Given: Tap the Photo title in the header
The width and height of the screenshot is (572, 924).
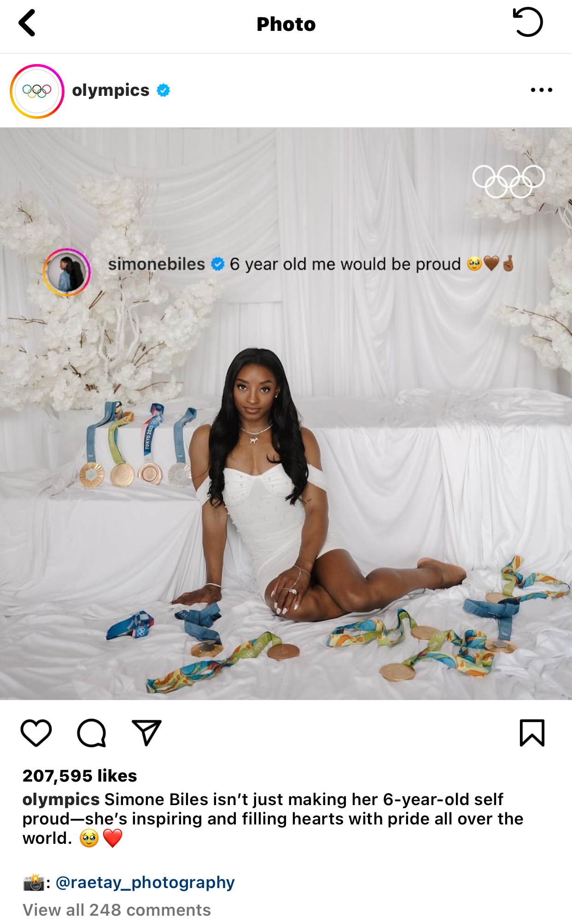Looking at the screenshot, I should (286, 24).
